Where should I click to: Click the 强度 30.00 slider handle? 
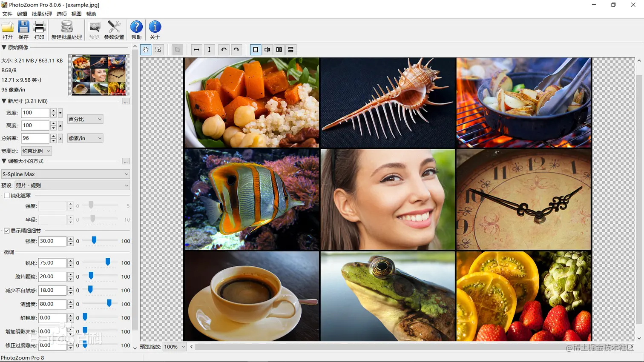point(94,240)
